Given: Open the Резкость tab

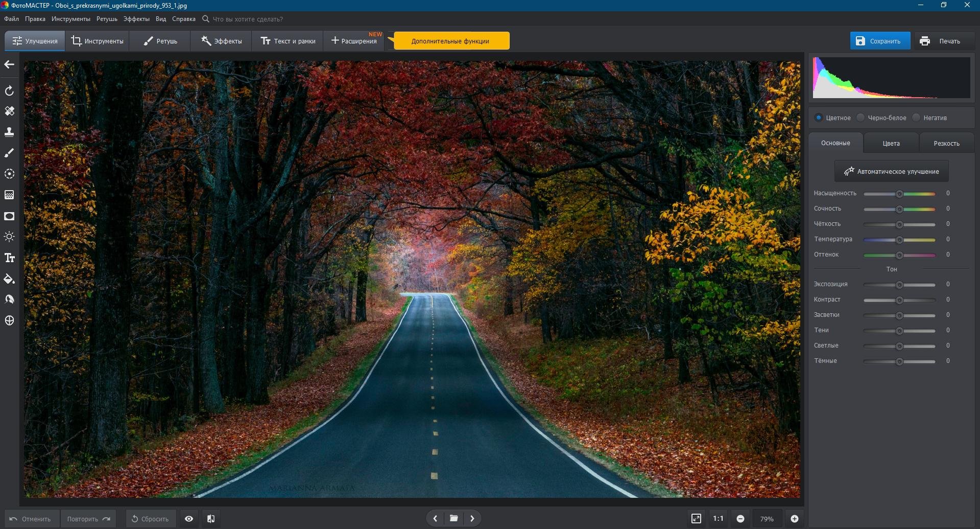Looking at the screenshot, I should click(946, 143).
